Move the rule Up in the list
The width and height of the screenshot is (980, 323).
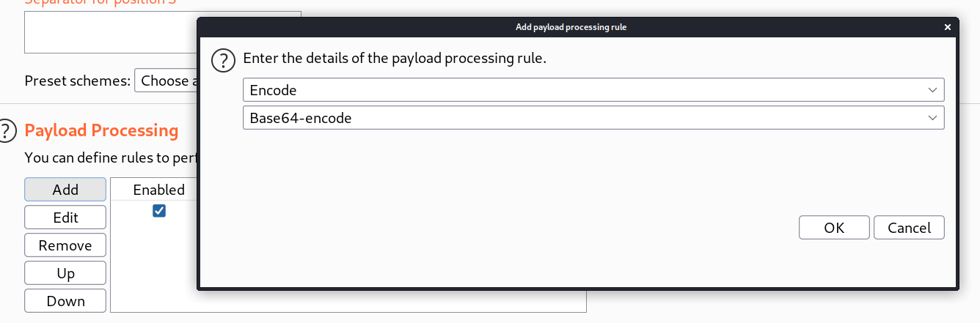click(65, 273)
